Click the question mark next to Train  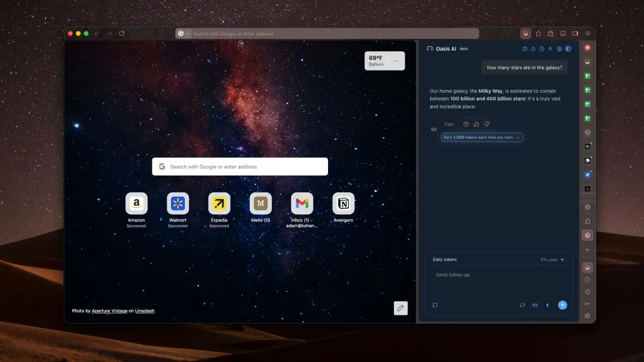tap(466, 124)
